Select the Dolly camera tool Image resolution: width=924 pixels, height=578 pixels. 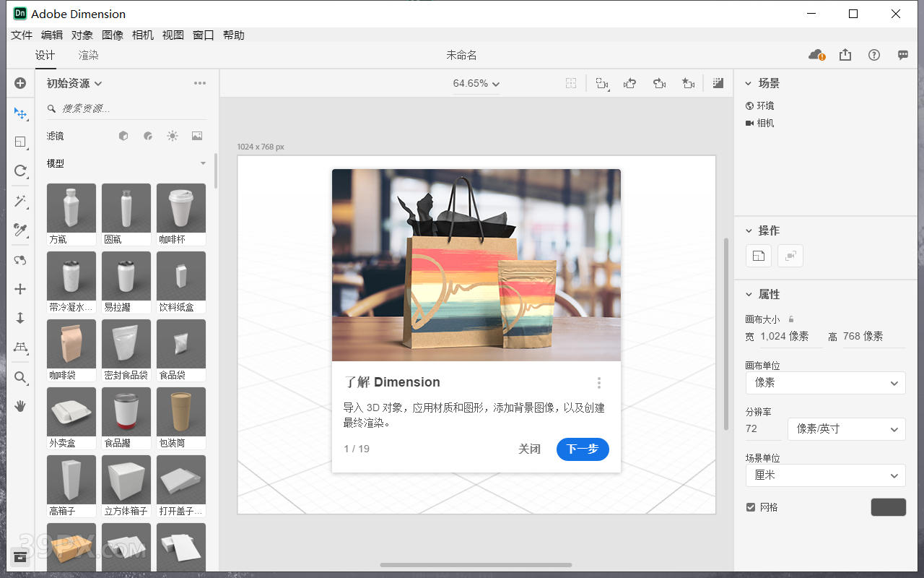tap(20, 318)
